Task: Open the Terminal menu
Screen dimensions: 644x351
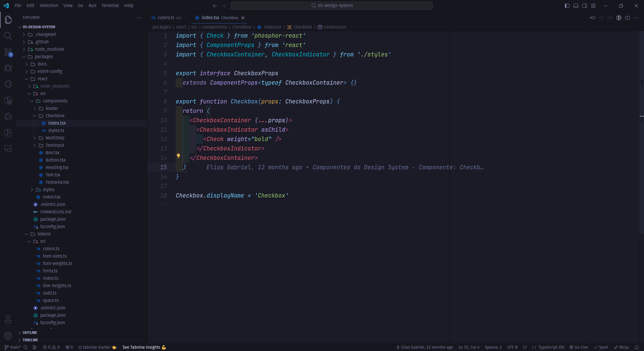Action: pos(110,6)
